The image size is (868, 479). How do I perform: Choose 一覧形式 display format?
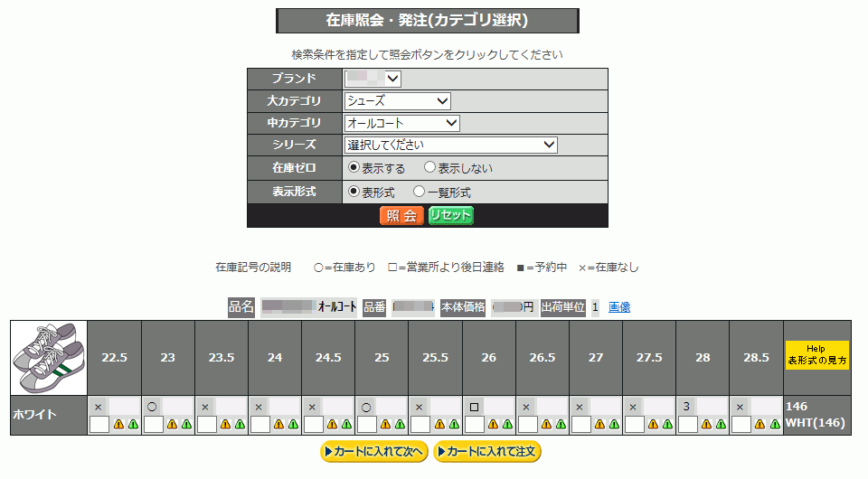pyautogui.click(x=419, y=192)
